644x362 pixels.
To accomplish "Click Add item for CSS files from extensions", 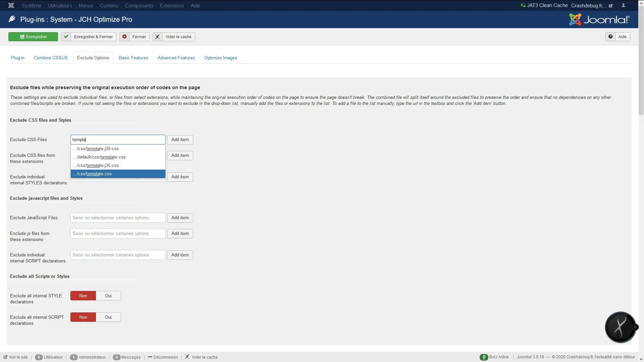I will coord(180,155).
